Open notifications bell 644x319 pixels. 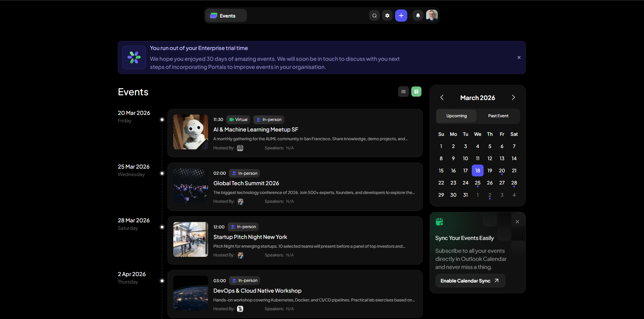(x=418, y=16)
